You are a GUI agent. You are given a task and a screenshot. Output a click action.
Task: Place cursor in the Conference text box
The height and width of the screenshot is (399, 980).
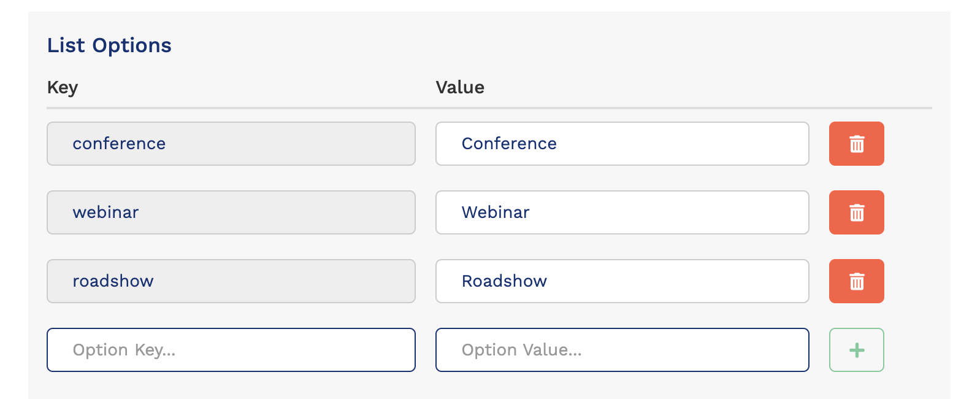click(x=621, y=144)
